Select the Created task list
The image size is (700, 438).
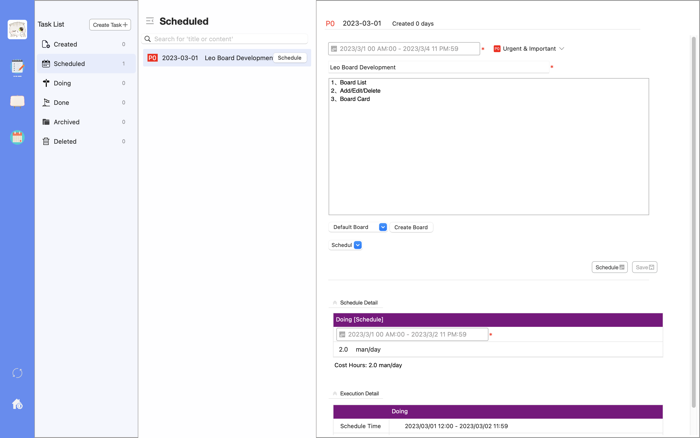(85, 44)
